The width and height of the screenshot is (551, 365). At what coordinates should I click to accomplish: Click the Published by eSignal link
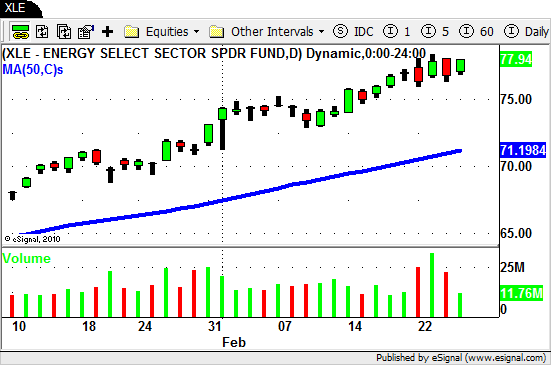461,358
